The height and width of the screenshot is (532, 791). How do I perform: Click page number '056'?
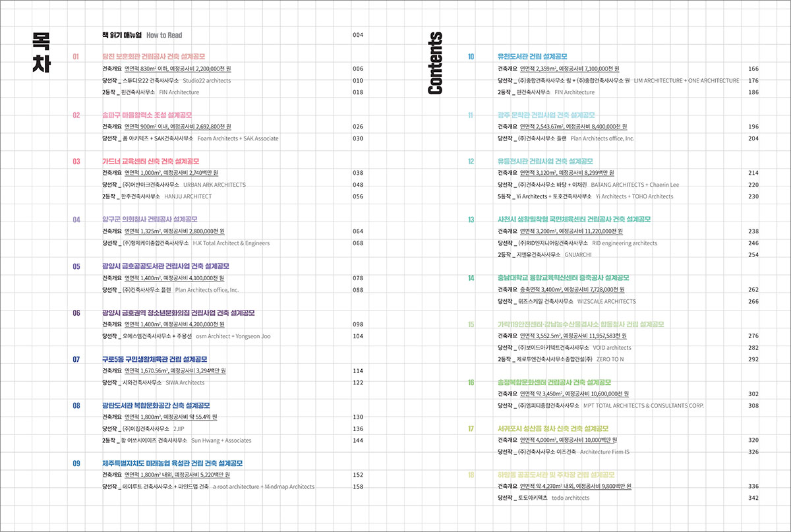point(358,196)
